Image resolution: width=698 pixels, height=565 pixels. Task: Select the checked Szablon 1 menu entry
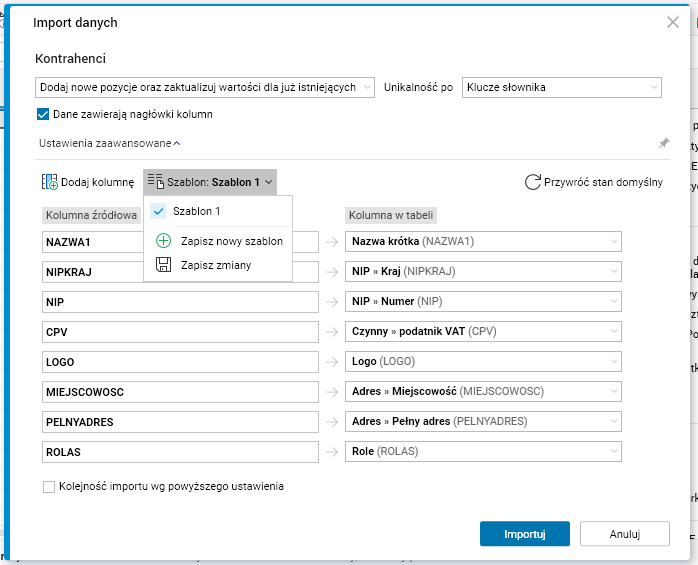(196, 212)
